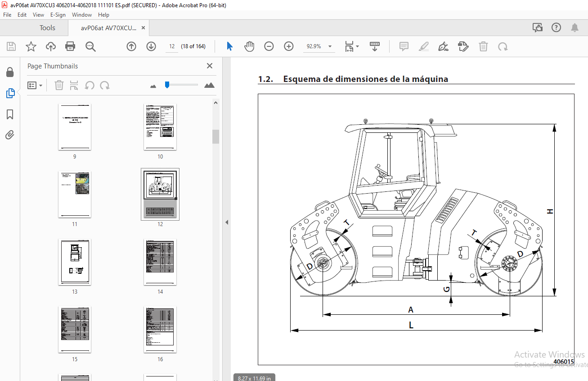Reduce thumbnail size with small mountain icon
This screenshot has height=381, width=588.
[153, 86]
